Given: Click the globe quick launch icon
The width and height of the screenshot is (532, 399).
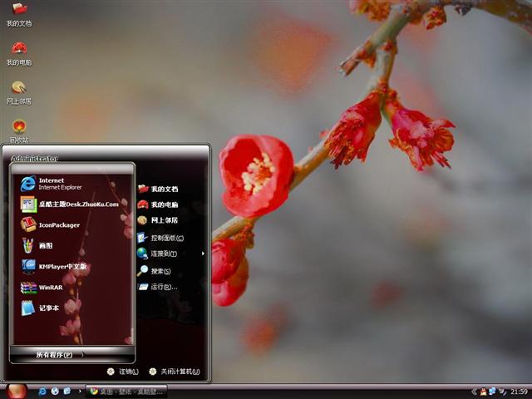Looking at the screenshot, I should pyautogui.click(x=55, y=392).
